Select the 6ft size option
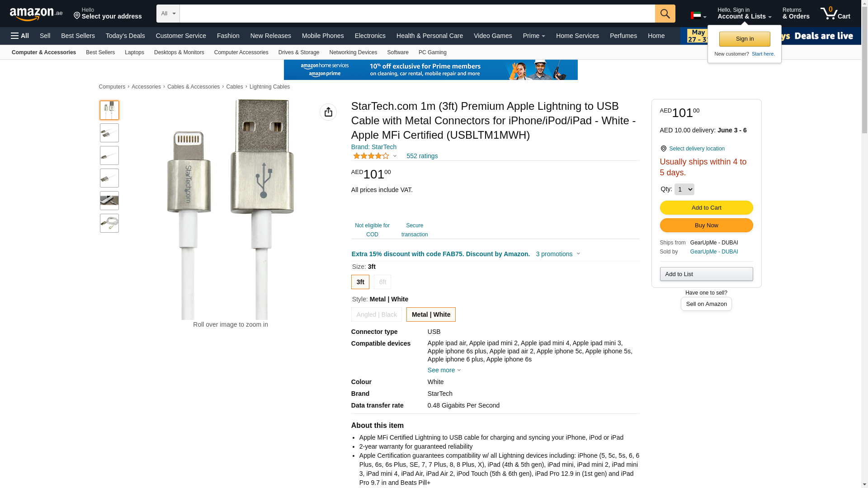The height and width of the screenshot is (488, 868). click(x=382, y=282)
